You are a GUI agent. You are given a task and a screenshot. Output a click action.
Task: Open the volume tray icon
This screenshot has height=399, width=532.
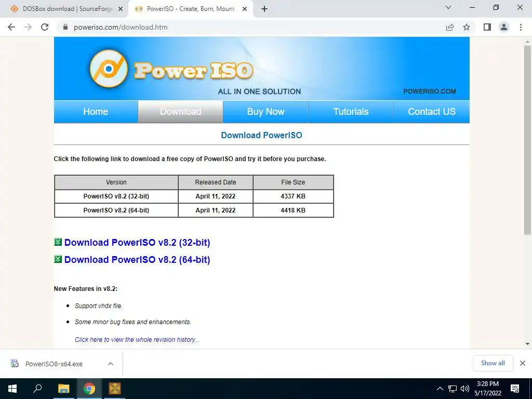point(465,389)
